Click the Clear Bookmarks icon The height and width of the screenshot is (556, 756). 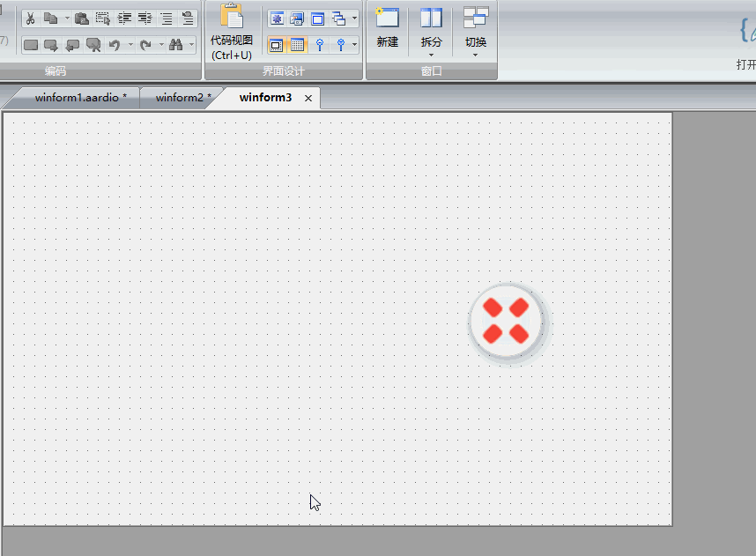tap(93, 45)
